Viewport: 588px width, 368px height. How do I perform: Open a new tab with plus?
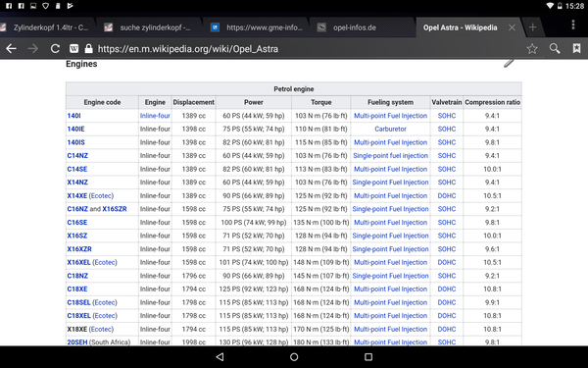[532, 27]
